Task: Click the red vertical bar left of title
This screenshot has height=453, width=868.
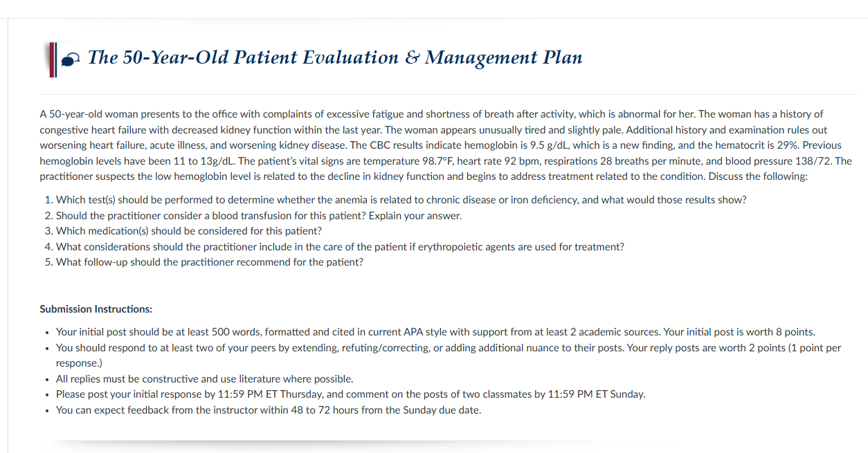Action: [53, 59]
